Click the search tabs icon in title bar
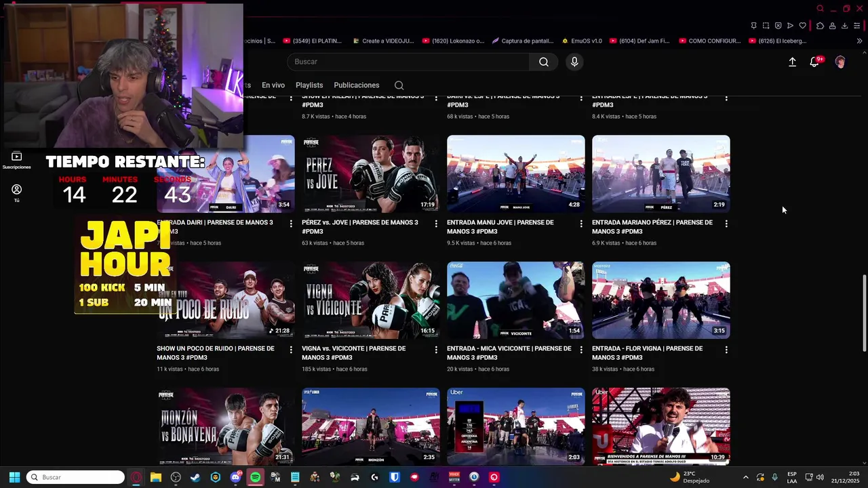The height and width of the screenshot is (488, 868). pyautogui.click(x=820, y=9)
